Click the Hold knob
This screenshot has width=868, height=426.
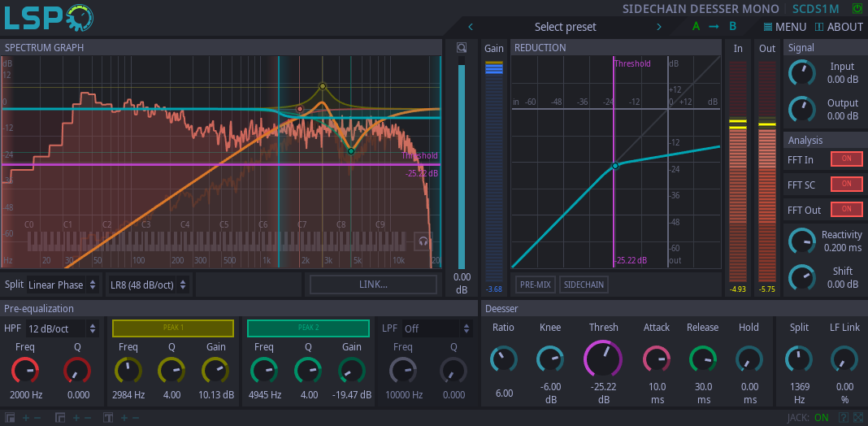pos(749,359)
